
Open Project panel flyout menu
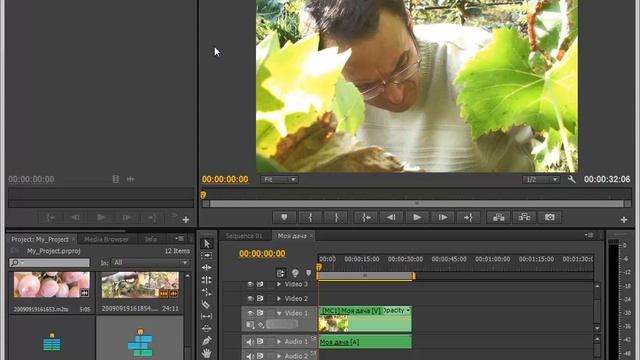coord(179,238)
